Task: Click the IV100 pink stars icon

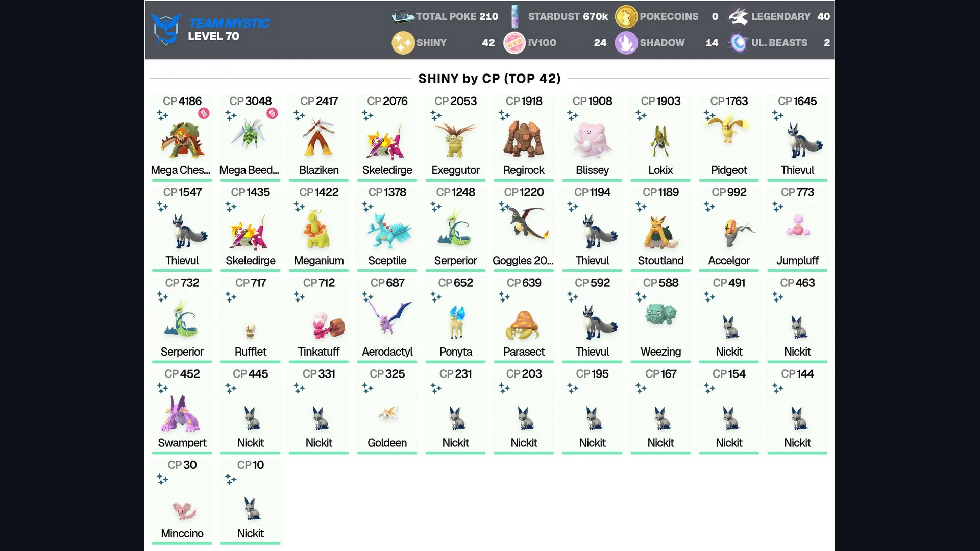Action: click(514, 43)
